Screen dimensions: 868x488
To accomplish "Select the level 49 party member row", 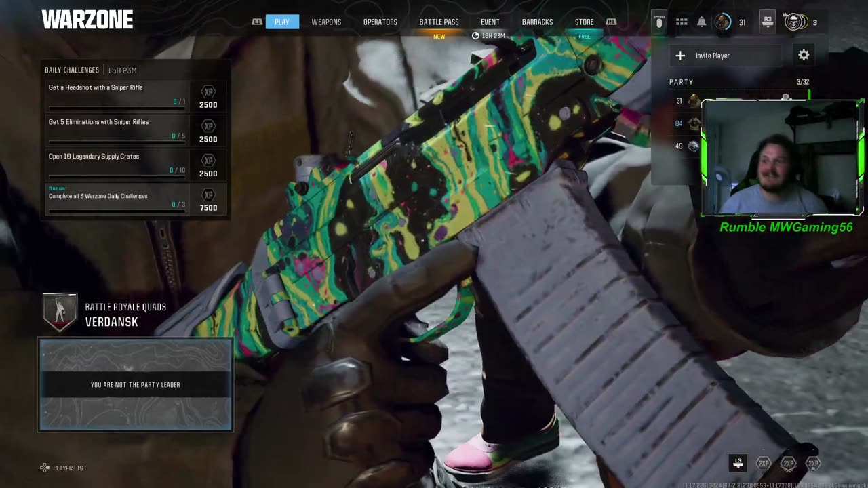I will [x=686, y=146].
